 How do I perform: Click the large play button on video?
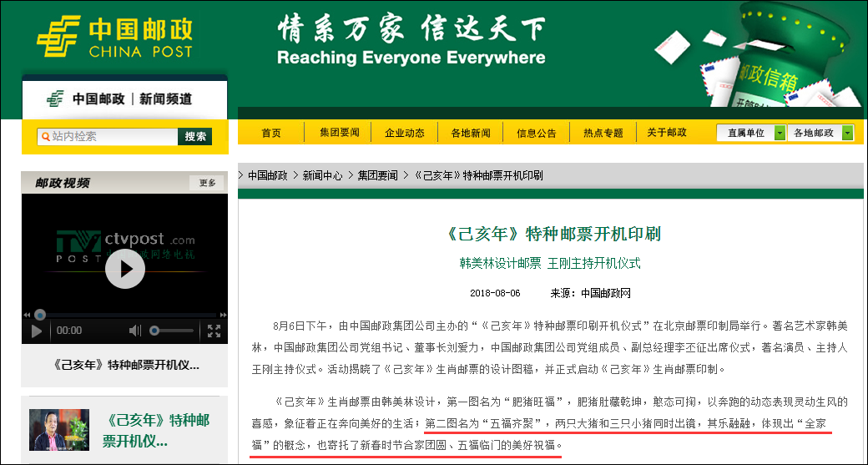(x=124, y=268)
